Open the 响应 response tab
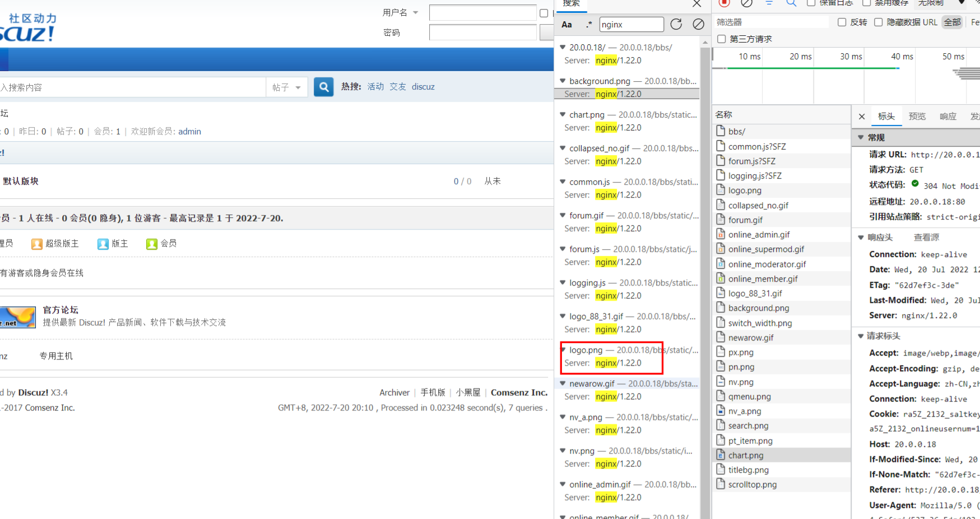The width and height of the screenshot is (980, 519). click(x=948, y=116)
